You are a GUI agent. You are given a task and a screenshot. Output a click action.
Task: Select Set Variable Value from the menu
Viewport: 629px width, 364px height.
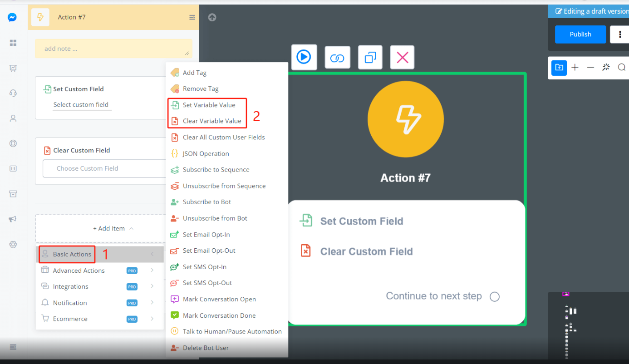click(209, 105)
